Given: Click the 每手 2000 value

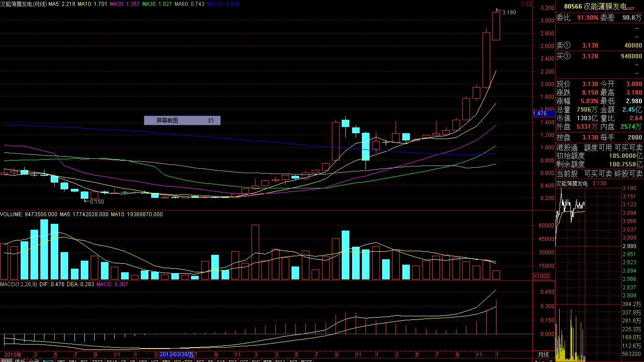Looking at the screenshot, I should [x=634, y=137].
